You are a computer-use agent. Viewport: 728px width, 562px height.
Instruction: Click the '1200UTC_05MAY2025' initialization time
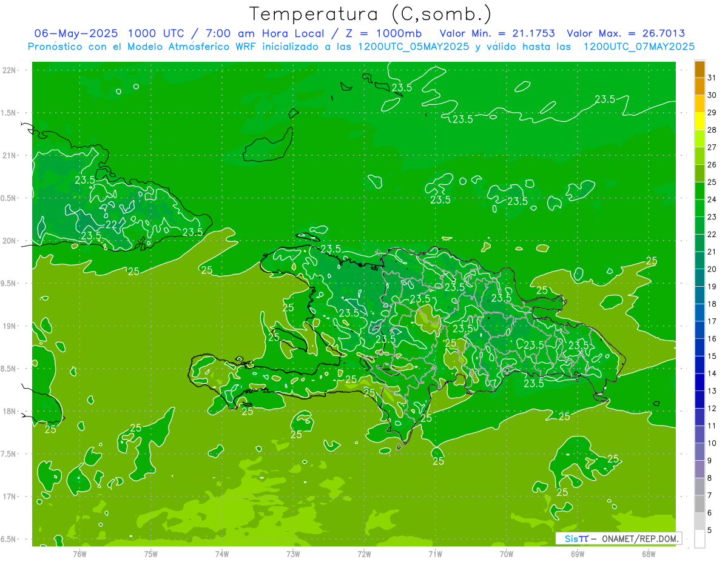tap(413, 47)
